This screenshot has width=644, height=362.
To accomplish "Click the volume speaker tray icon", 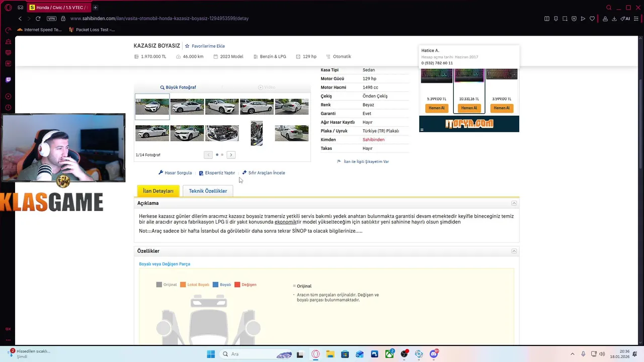I will (x=602, y=354).
